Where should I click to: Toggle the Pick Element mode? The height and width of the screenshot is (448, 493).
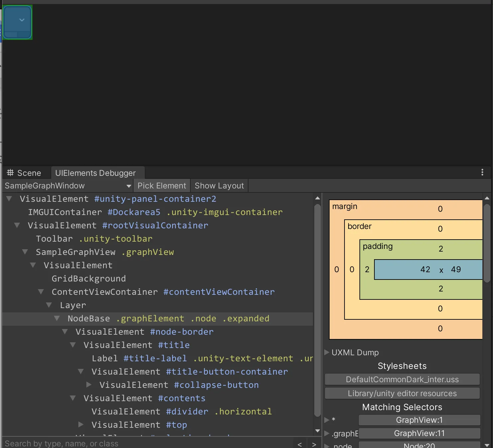(162, 186)
